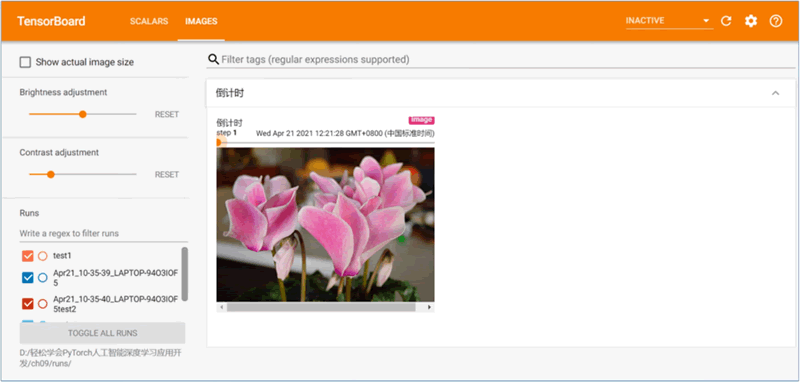Reload TensorBoard data with refresh icon
Image resolution: width=800 pixels, height=382 pixels.
pyautogui.click(x=726, y=21)
